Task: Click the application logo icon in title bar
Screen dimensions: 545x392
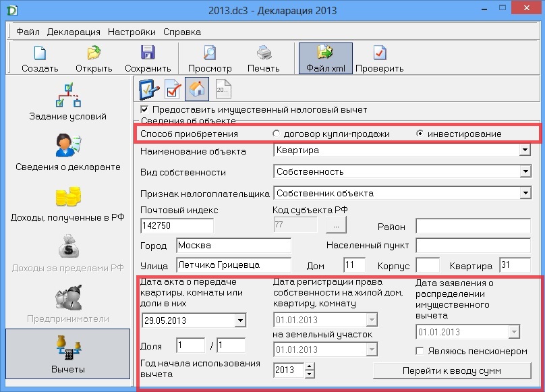Action: [x=12, y=10]
